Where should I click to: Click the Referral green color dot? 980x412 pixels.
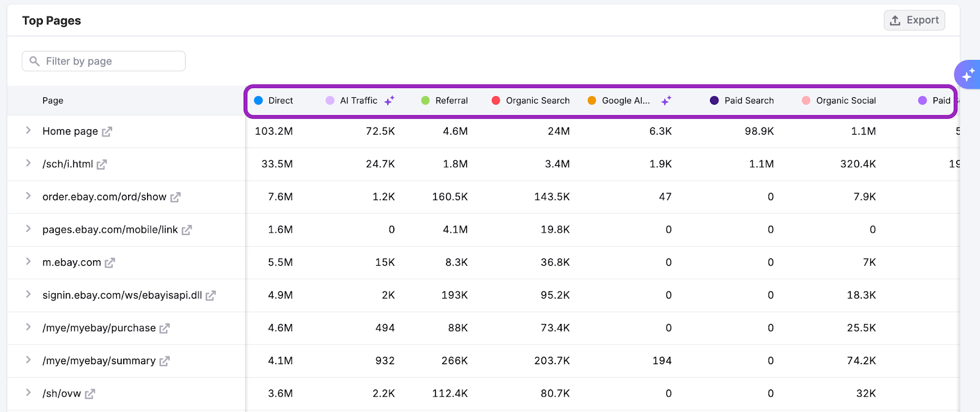426,100
